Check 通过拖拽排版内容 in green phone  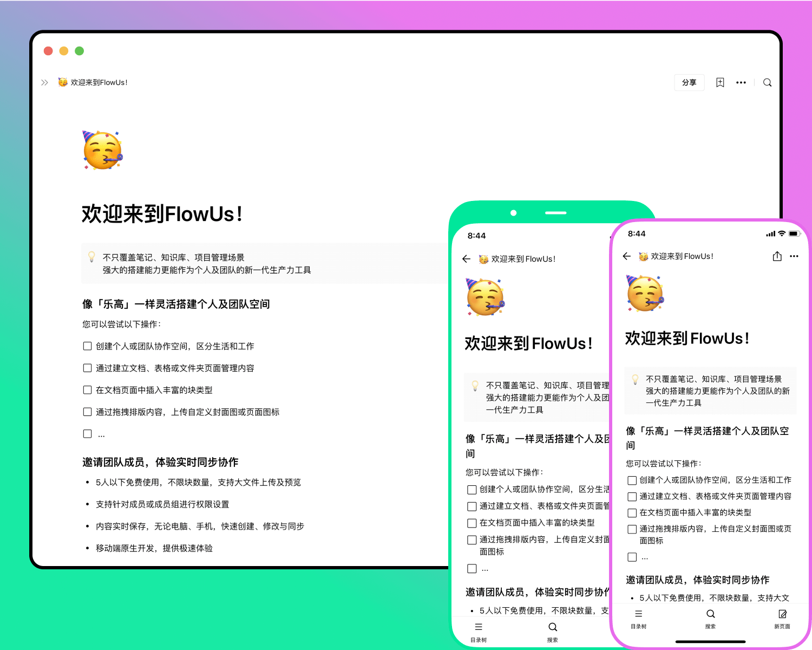(472, 540)
